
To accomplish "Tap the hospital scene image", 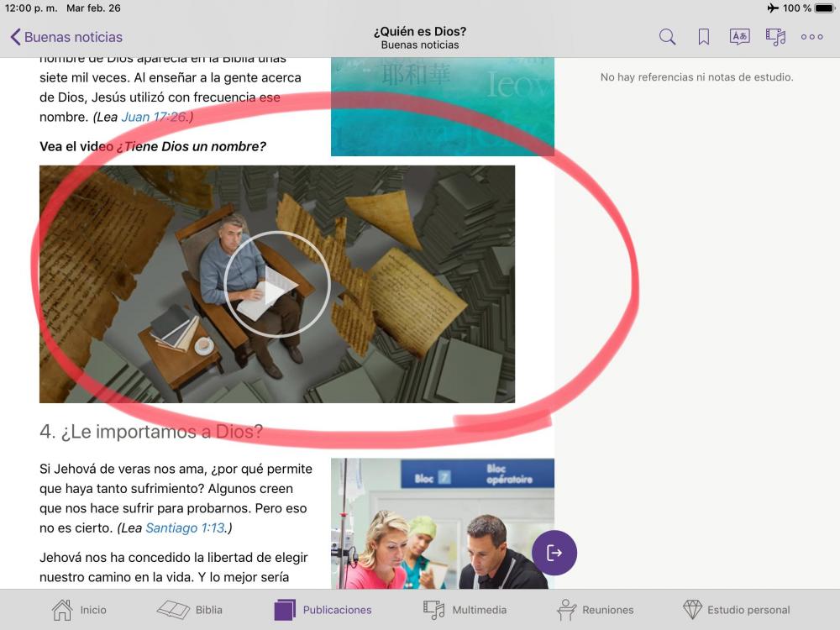I will (x=442, y=523).
